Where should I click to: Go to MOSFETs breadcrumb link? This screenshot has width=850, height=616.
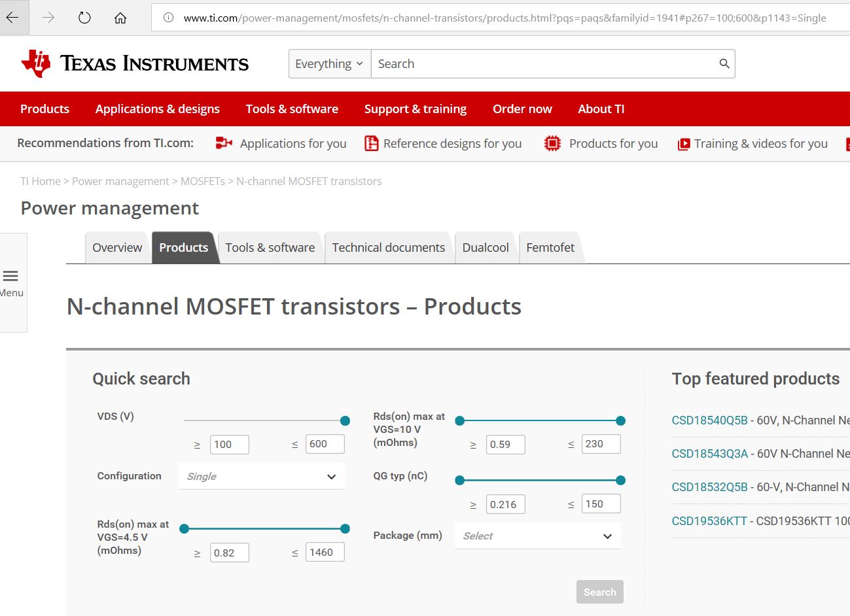pyautogui.click(x=203, y=181)
